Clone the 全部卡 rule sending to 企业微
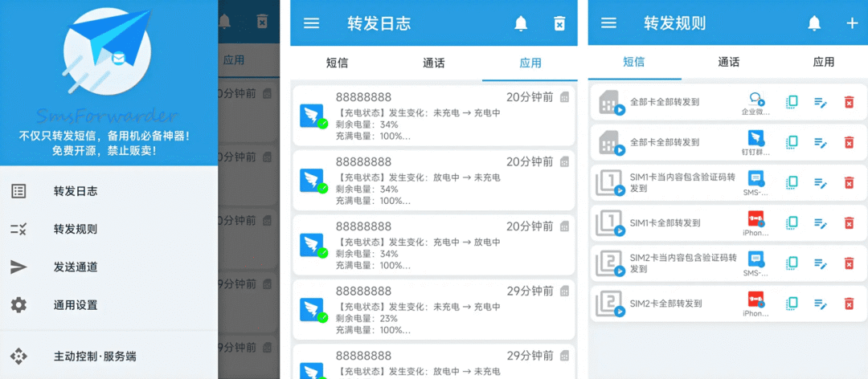Image resolution: width=868 pixels, height=379 pixels. click(x=792, y=102)
